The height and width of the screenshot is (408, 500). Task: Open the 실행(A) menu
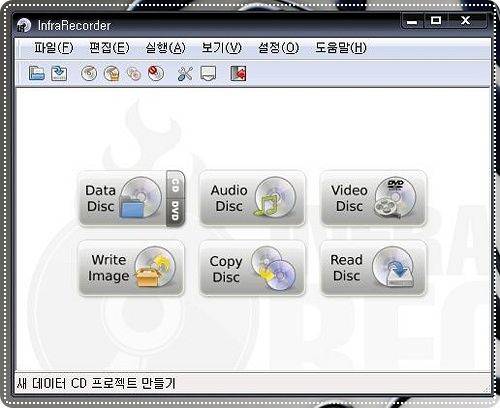click(165, 48)
